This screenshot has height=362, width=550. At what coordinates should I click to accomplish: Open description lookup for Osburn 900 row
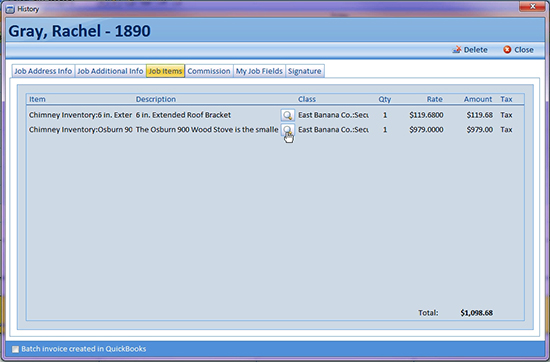point(288,130)
